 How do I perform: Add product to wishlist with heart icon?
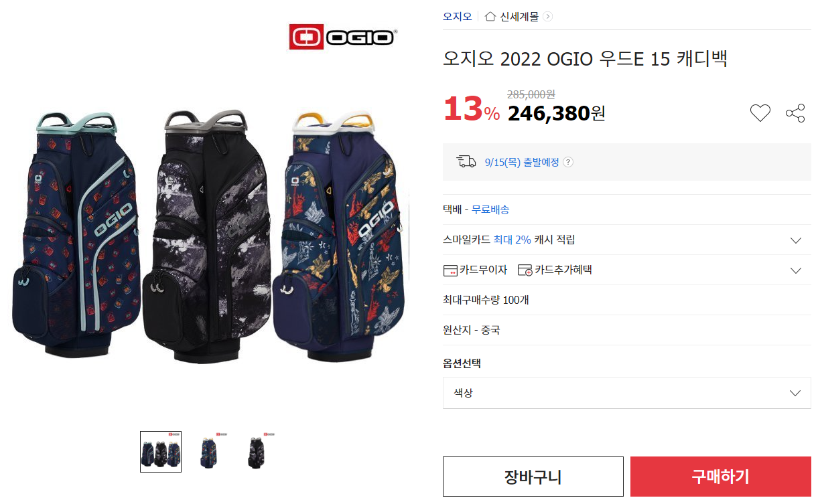click(x=760, y=113)
